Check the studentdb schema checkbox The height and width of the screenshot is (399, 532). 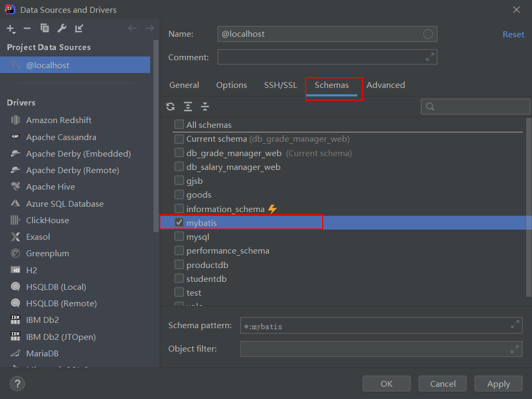[179, 278]
